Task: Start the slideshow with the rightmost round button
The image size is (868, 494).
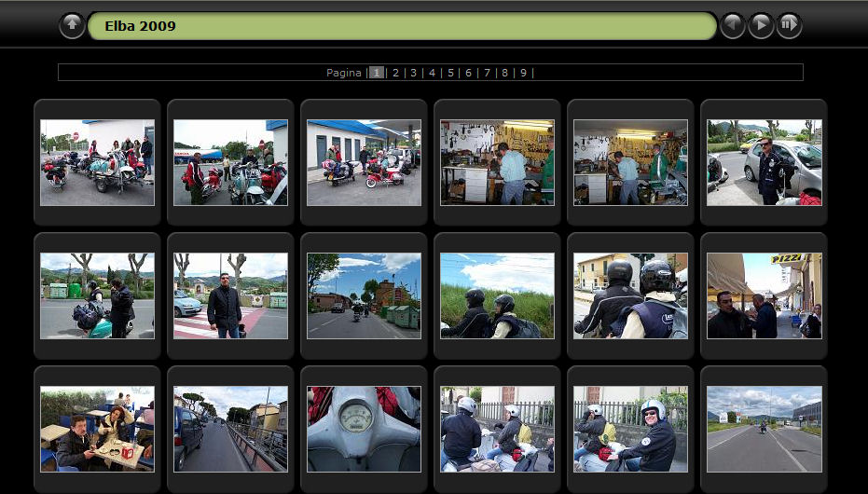Action: (789, 26)
